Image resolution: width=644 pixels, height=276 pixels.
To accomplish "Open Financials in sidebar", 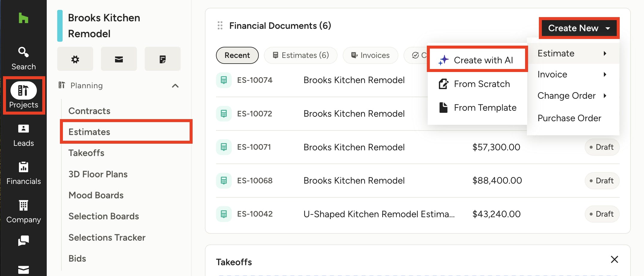I will point(23,173).
